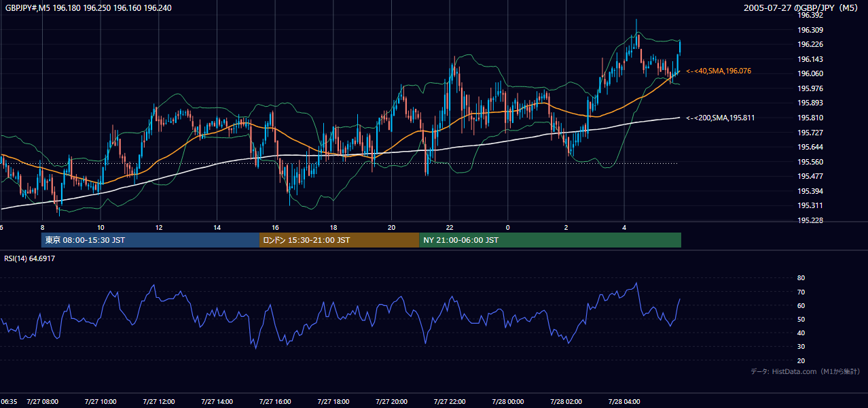The image size is (868, 408).
Task: Click the データ: HistData.com source credit
Action: coord(805,371)
